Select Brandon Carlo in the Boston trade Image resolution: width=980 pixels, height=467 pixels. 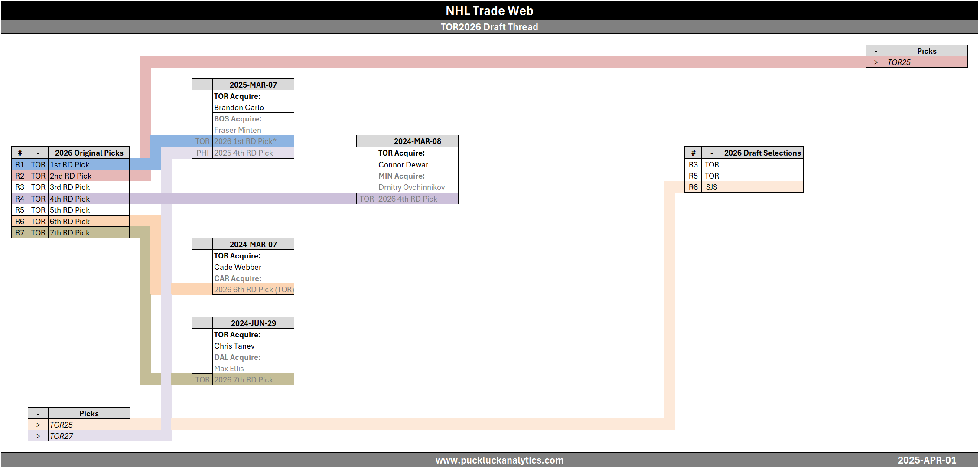coord(239,108)
